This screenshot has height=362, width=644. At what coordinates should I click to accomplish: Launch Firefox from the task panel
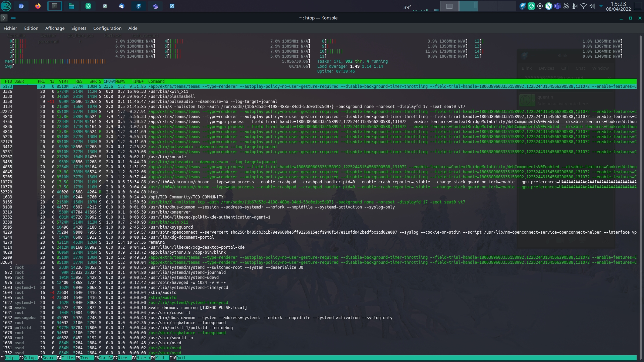[38, 6]
